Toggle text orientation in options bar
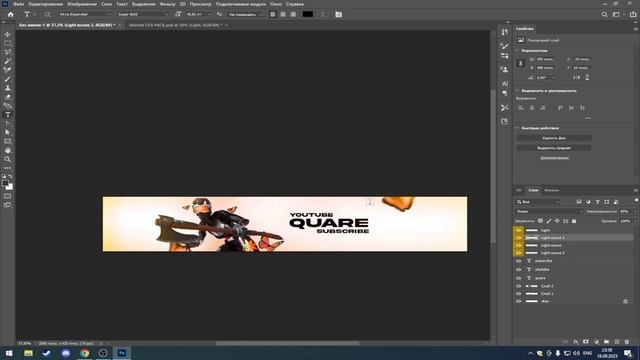The width and height of the screenshot is (640, 360). [x=48, y=14]
